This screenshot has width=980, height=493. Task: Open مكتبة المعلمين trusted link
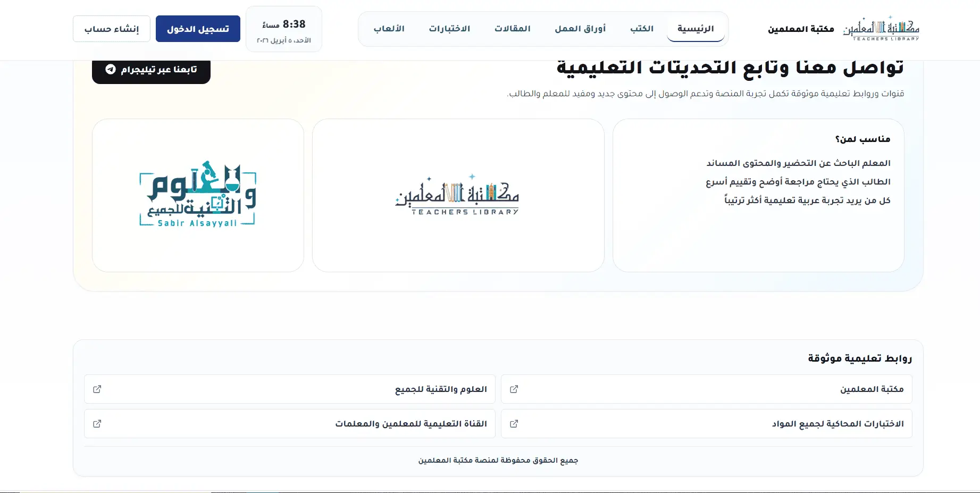(707, 389)
